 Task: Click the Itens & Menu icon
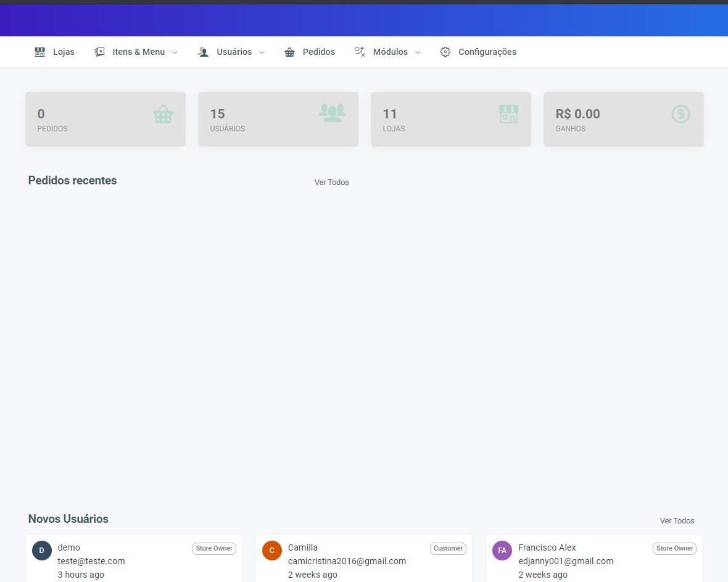99,52
